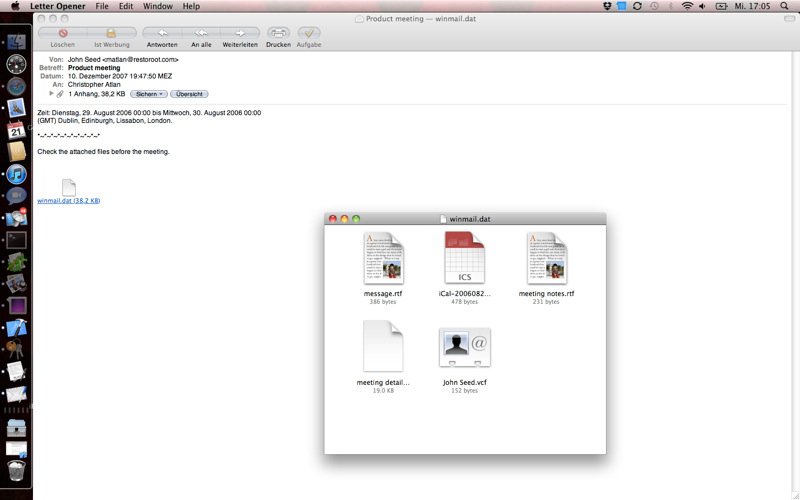Mark message with Ist Werbung icon

point(111,33)
